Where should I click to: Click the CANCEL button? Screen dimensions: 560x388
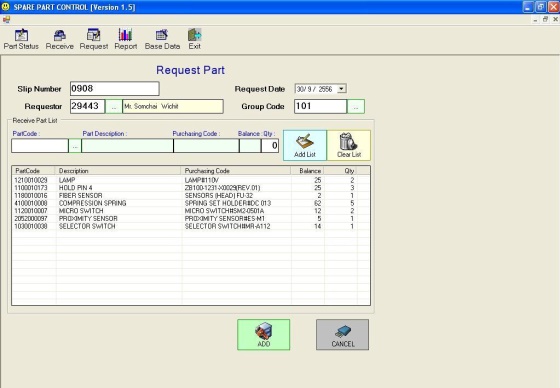pos(342,334)
